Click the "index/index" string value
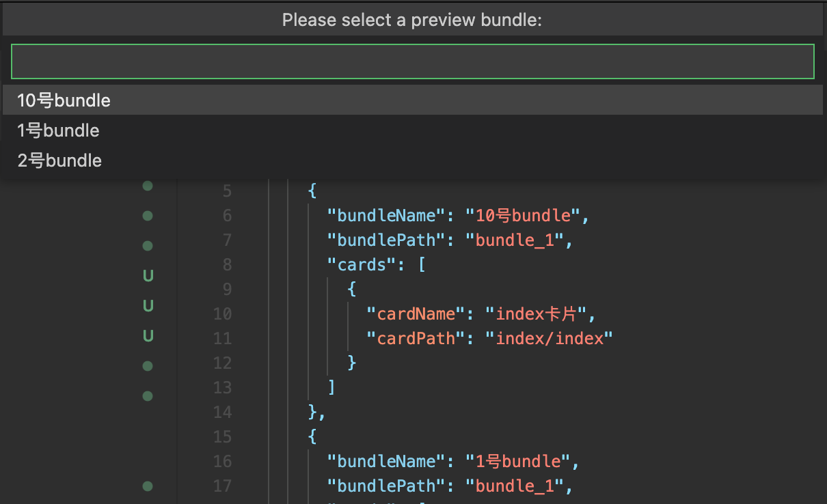The image size is (827, 504). point(550,339)
